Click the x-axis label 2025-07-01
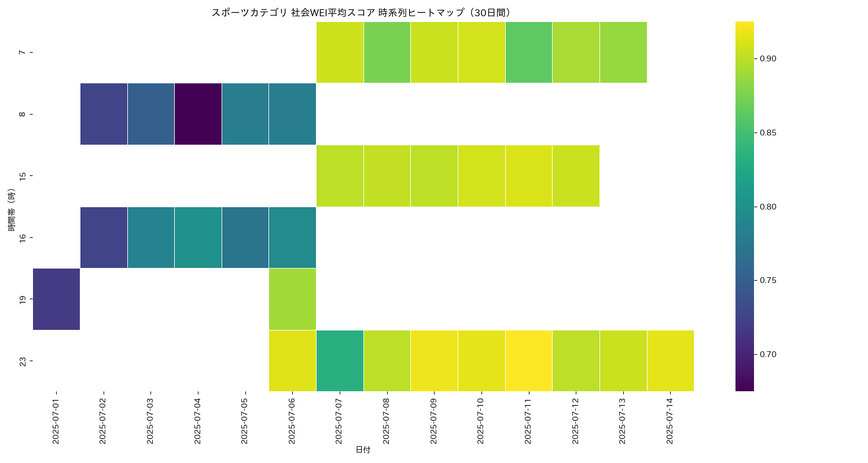This screenshot has width=868, height=463. [56, 420]
